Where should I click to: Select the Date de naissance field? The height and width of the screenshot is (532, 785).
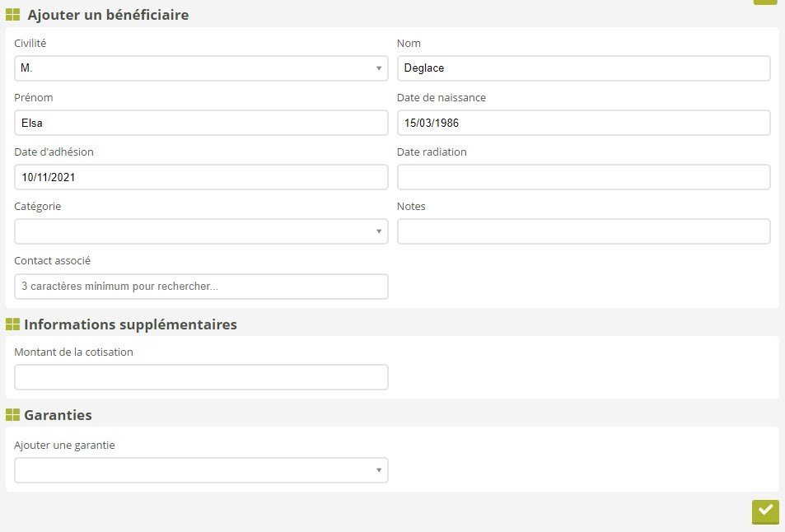(x=583, y=123)
